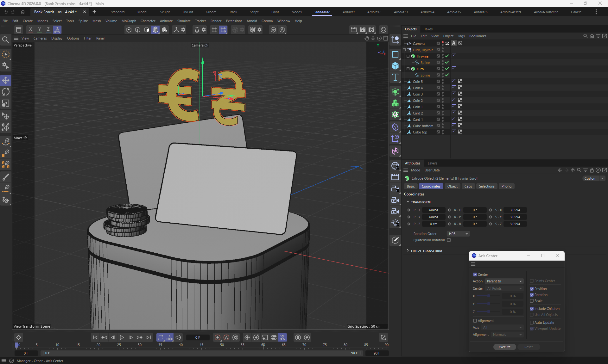Click the Record Active Objects button

(217, 337)
